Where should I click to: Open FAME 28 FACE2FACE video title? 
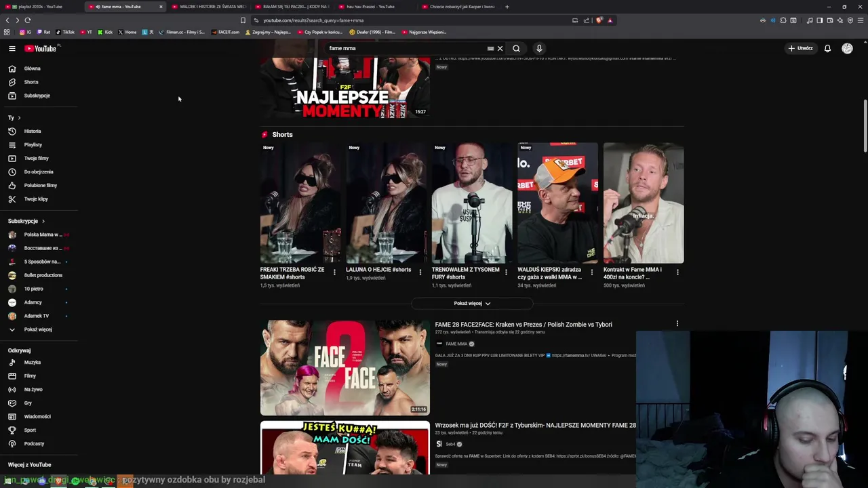click(524, 325)
